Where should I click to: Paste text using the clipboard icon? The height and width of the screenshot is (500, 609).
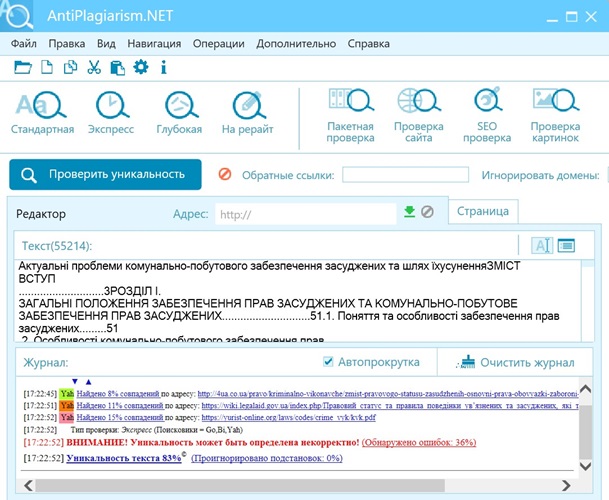(x=118, y=67)
